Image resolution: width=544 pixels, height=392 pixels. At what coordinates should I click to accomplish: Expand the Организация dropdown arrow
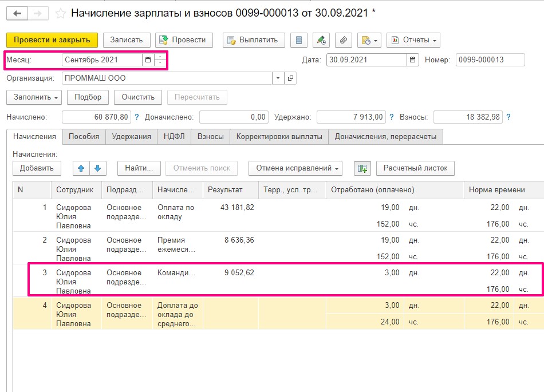(278, 78)
